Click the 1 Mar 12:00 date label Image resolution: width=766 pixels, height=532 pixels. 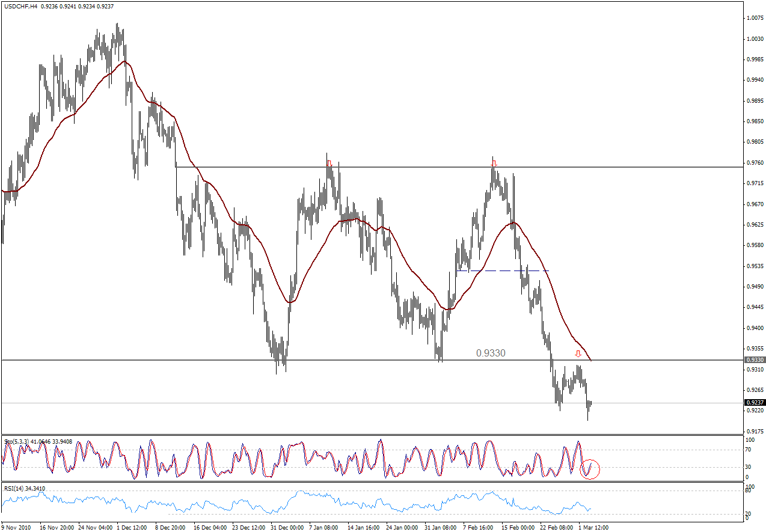pyautogui.click(x=593, y=527)
